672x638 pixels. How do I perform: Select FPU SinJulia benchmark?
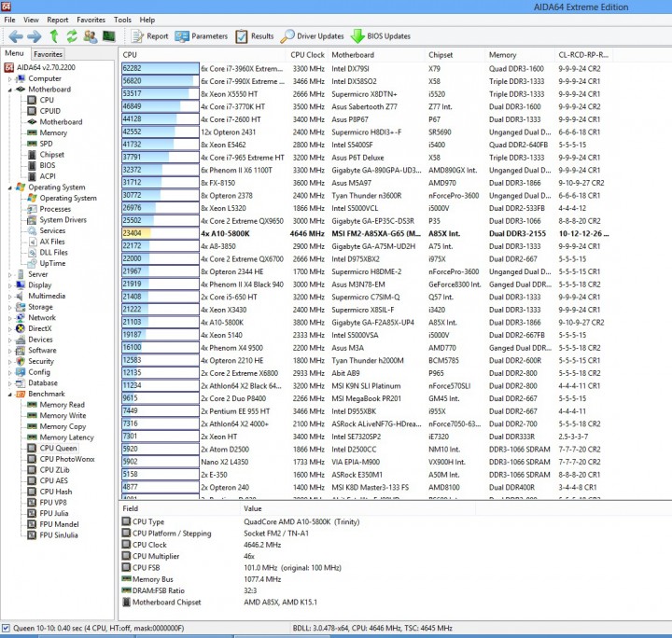click(59, 535)
